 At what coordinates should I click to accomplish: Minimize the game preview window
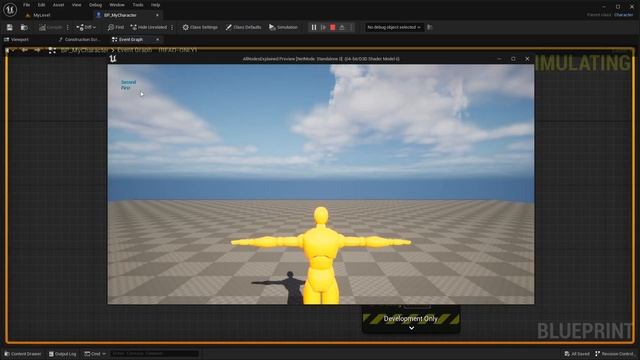point(500,59)
